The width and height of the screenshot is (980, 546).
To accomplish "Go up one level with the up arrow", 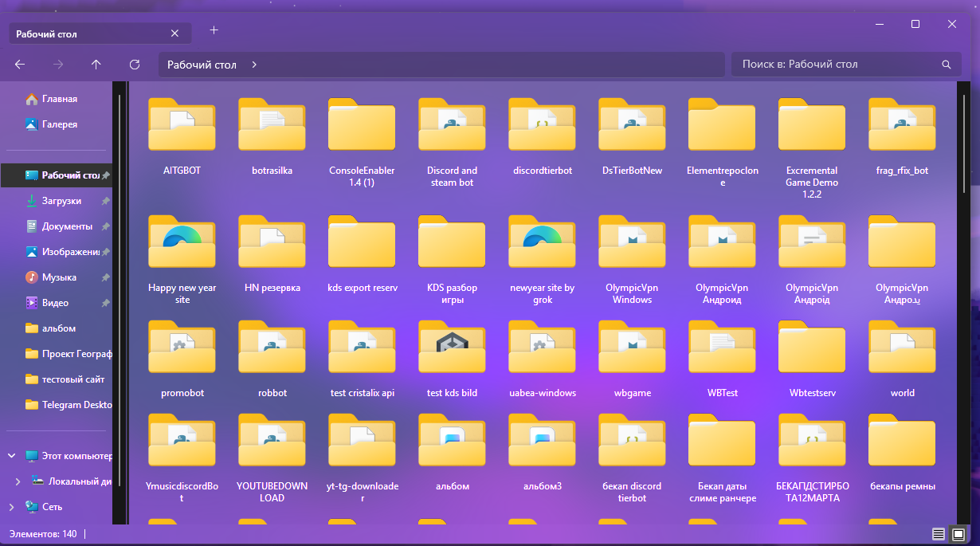I will pos(96,65).
